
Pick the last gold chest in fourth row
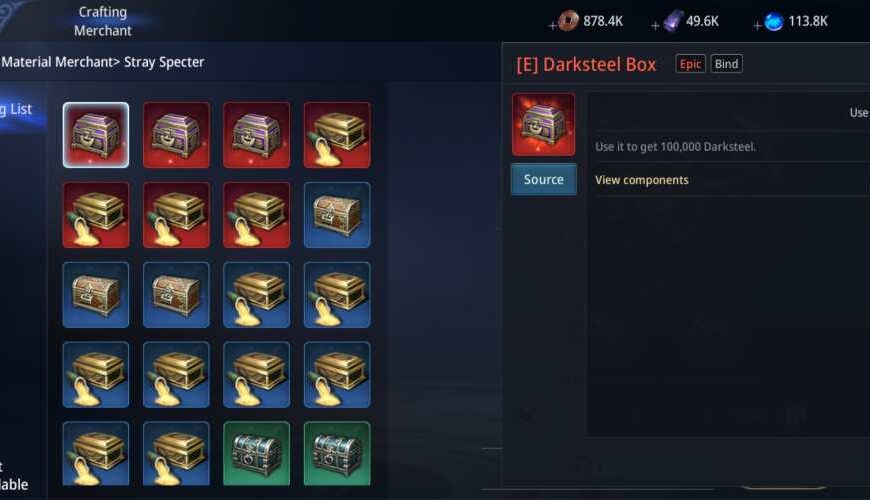(337, 375)
